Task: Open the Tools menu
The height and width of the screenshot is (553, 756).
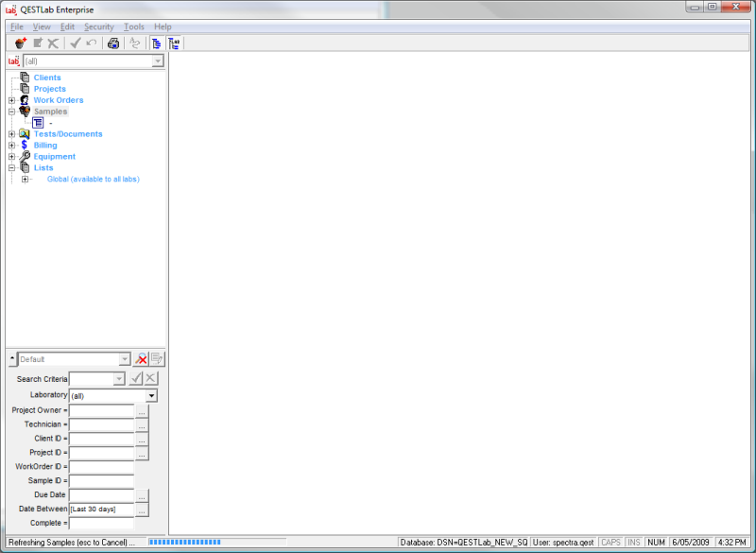Action: point(133,26)
